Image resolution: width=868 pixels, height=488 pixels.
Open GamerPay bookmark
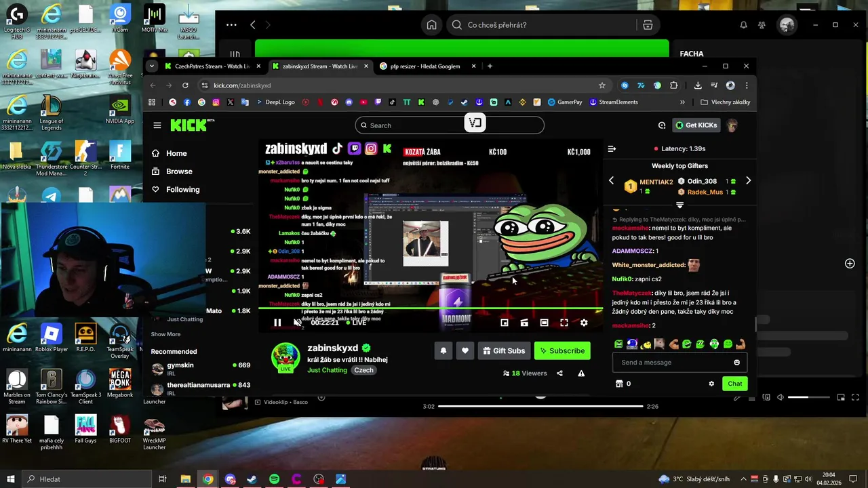tap(565, 102)
